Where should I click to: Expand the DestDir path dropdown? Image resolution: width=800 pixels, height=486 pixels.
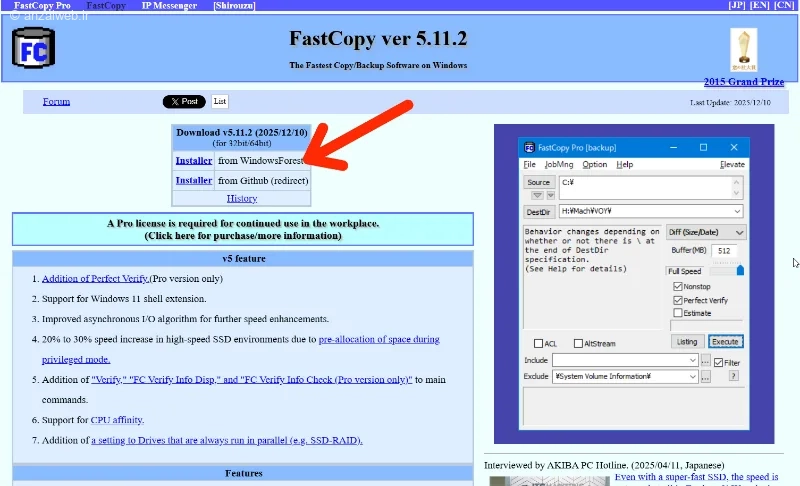[737, 211]
